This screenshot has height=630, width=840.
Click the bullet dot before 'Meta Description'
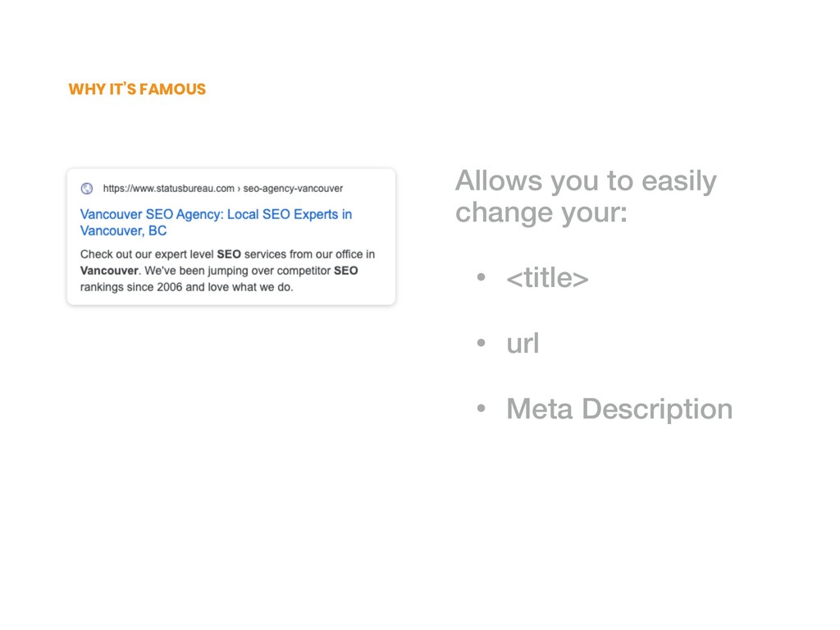(x=481, y=409)
